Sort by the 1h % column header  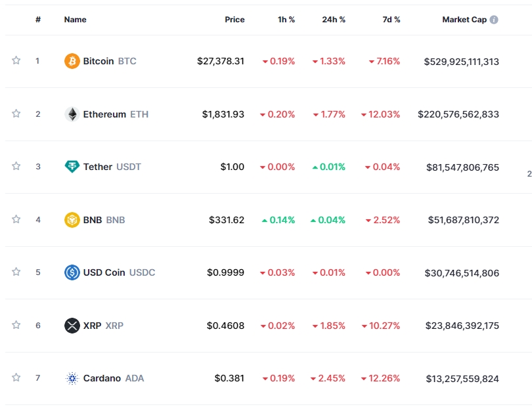[x=286, y=20]
